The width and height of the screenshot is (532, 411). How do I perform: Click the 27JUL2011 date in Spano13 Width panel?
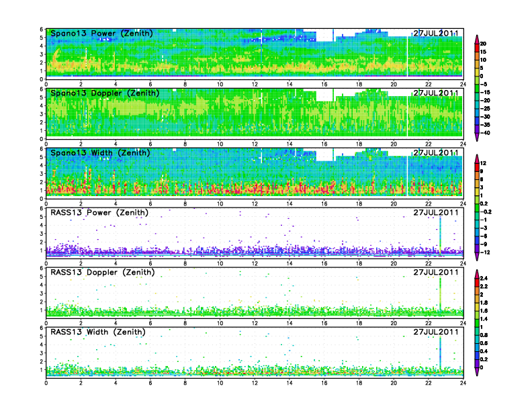pos(436,152)
